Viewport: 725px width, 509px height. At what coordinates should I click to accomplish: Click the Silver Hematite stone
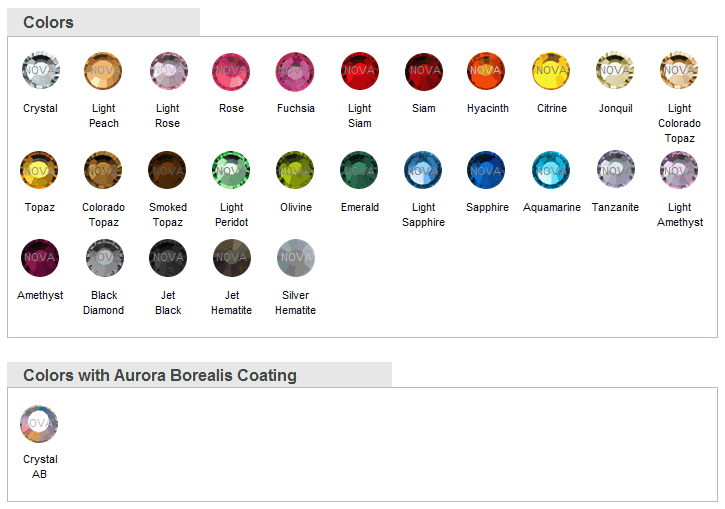295,258
